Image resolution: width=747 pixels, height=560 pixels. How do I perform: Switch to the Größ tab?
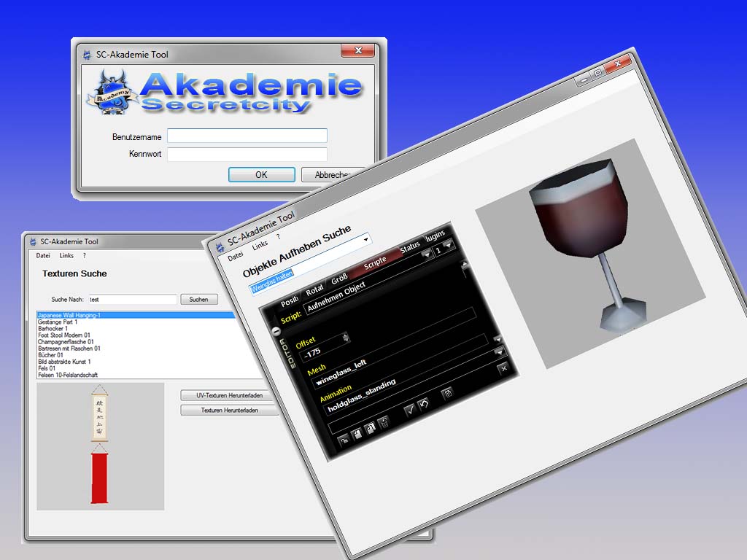click(339, 279)
